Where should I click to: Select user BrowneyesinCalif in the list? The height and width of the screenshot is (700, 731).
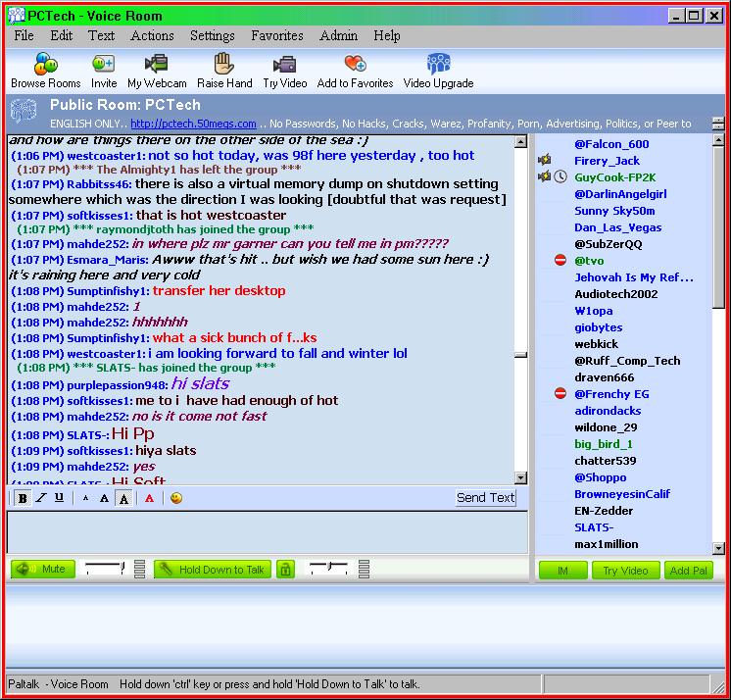[622, 494]
